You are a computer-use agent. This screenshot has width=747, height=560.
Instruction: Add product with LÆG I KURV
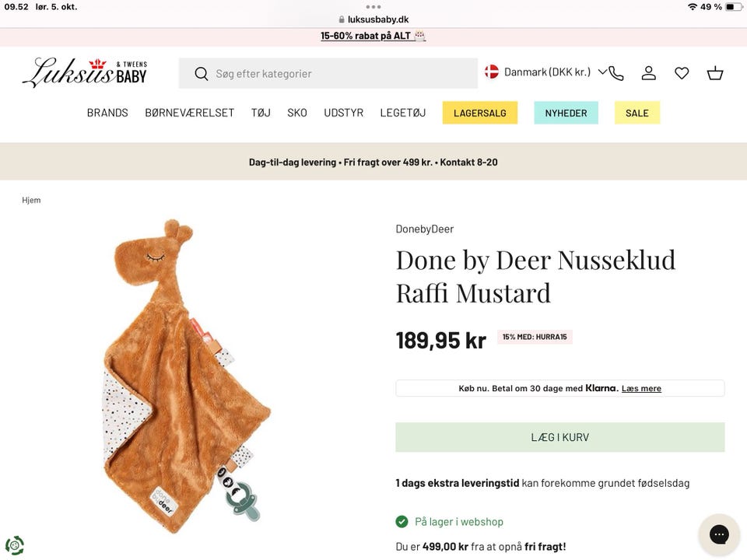coord(559,437)
